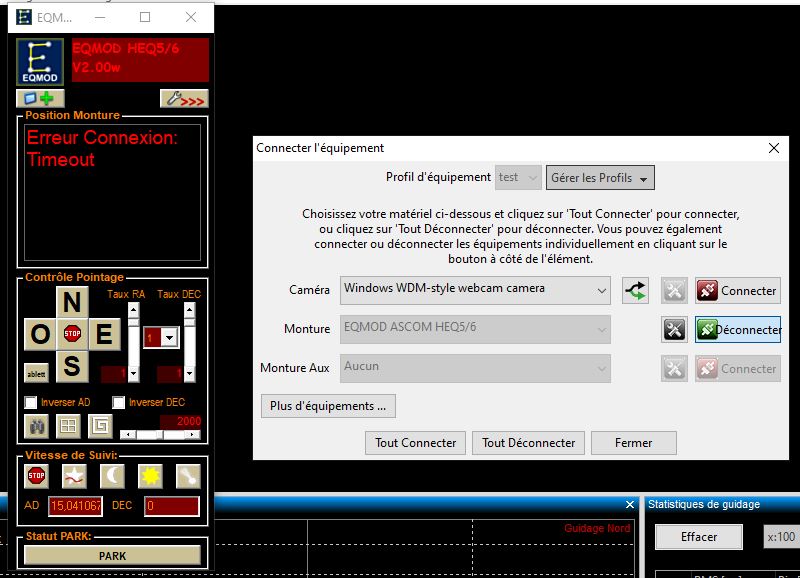Increase RA rate using the top arrow
This screenshot has width=800, height=578.
[x=133, y=310]
